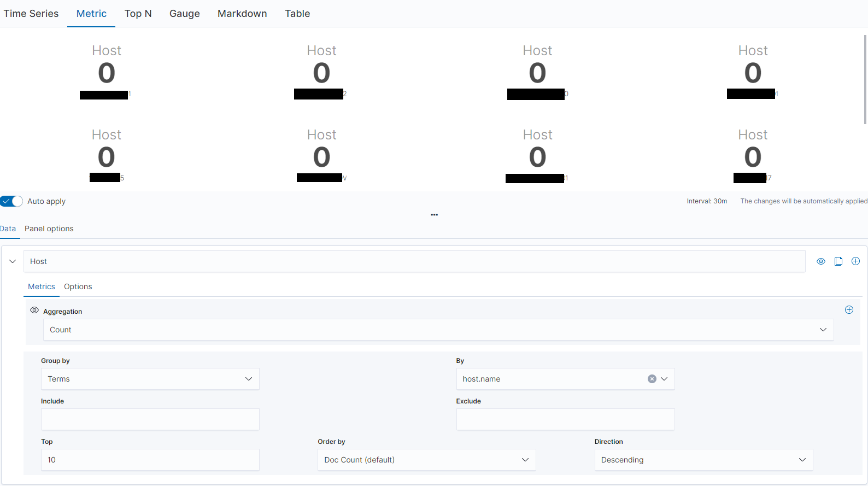Open the Count aggregation dropdown
The height and width of the screenshot is (486, 868).
pyautogui.click(x=438, y=330)
